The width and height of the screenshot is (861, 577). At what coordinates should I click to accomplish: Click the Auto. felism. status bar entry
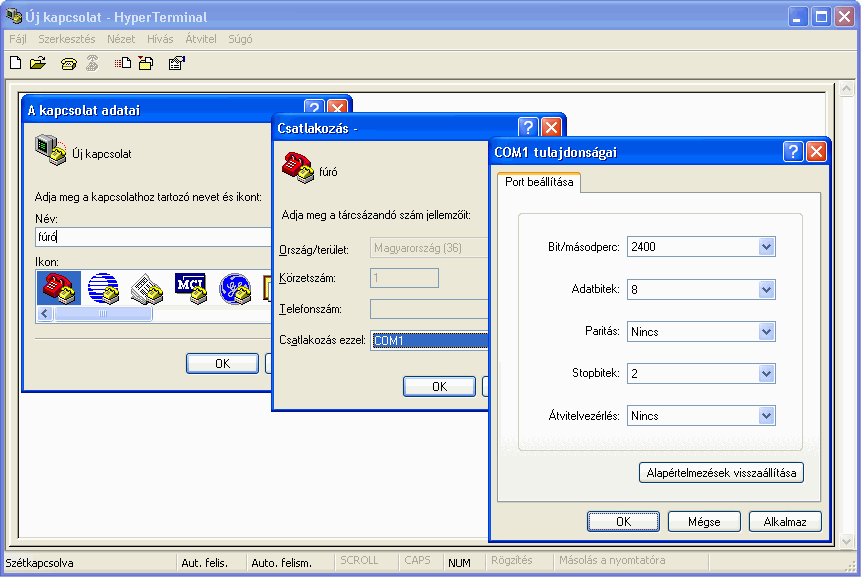tap(281, 563)
